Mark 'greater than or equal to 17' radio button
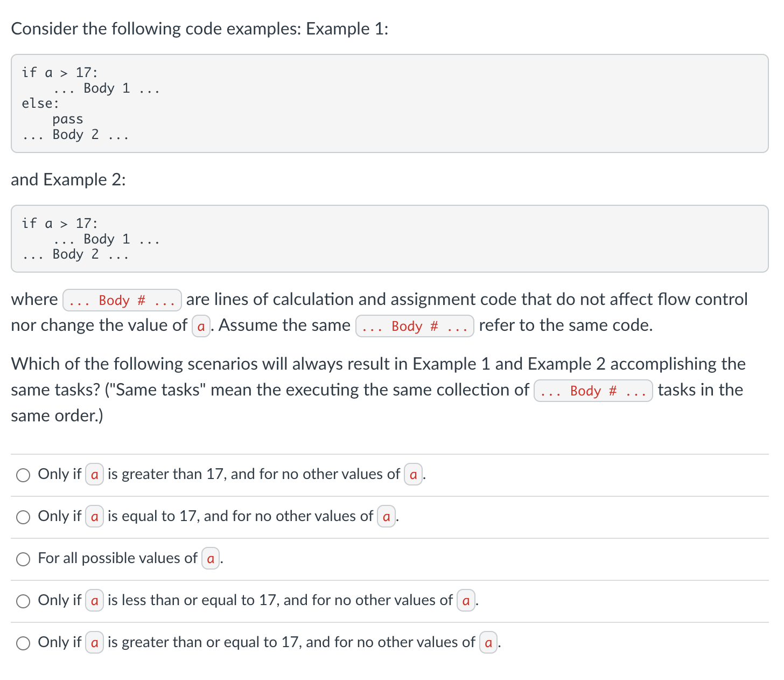Image resolution: width=784 pixels, height=680 pixels. pos(23,643)
